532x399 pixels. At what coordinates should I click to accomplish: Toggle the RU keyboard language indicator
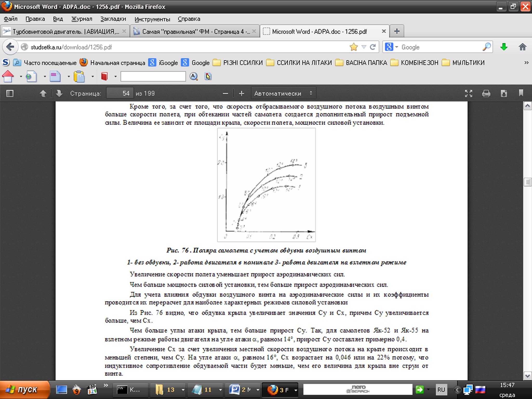[441, 389]
